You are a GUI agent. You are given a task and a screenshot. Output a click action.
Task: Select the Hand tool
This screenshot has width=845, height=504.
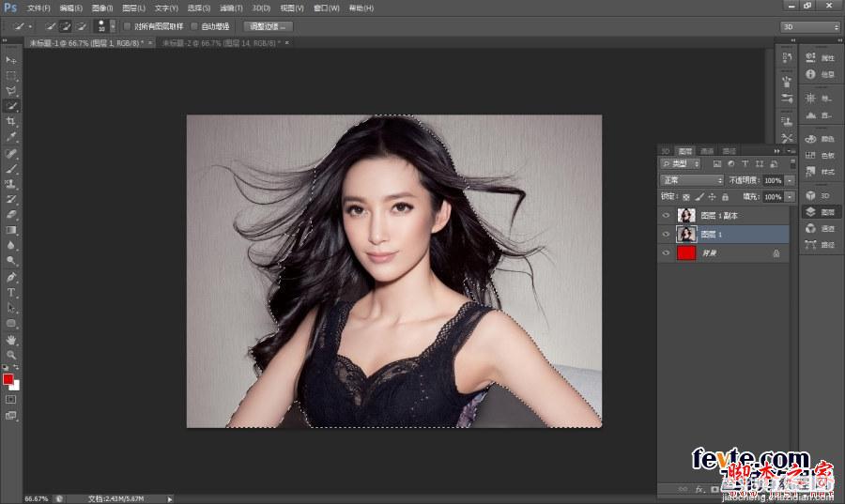tap(10, 340)
